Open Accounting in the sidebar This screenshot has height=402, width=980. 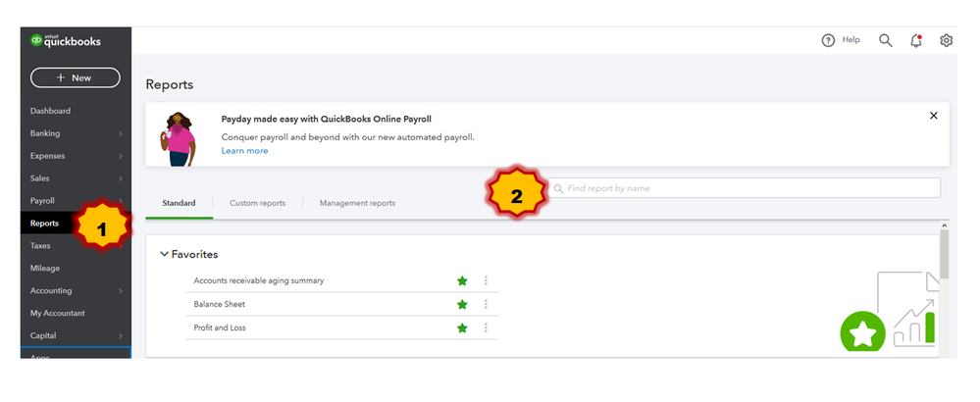[51, 291]
